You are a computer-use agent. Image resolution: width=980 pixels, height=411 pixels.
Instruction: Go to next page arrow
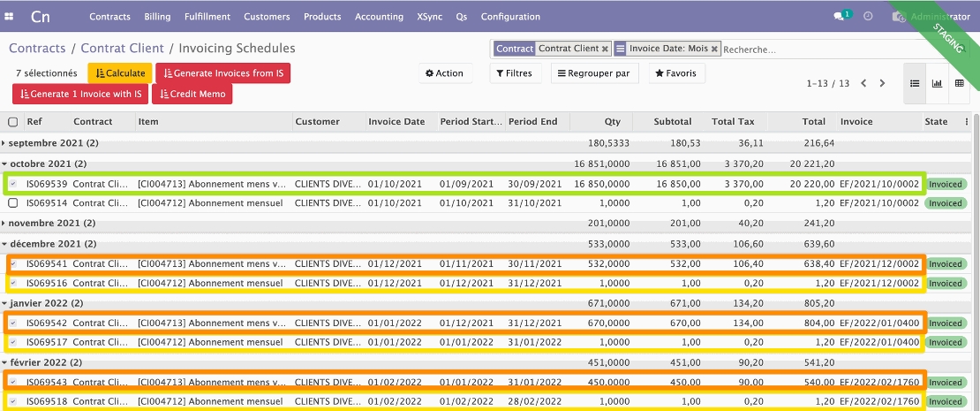[x=882, y=83]
